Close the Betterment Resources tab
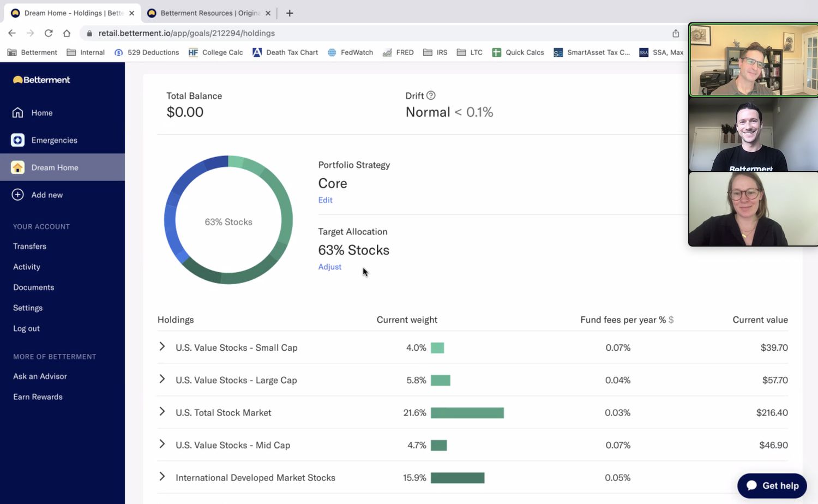The height and width of the screenshot is (504, 818). click(268, 13)
